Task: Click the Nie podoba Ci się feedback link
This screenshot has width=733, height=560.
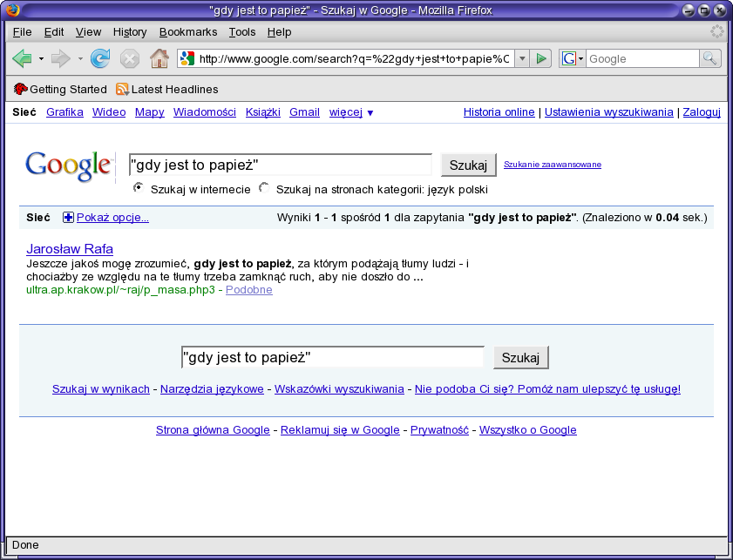Action: click(547, 389)
